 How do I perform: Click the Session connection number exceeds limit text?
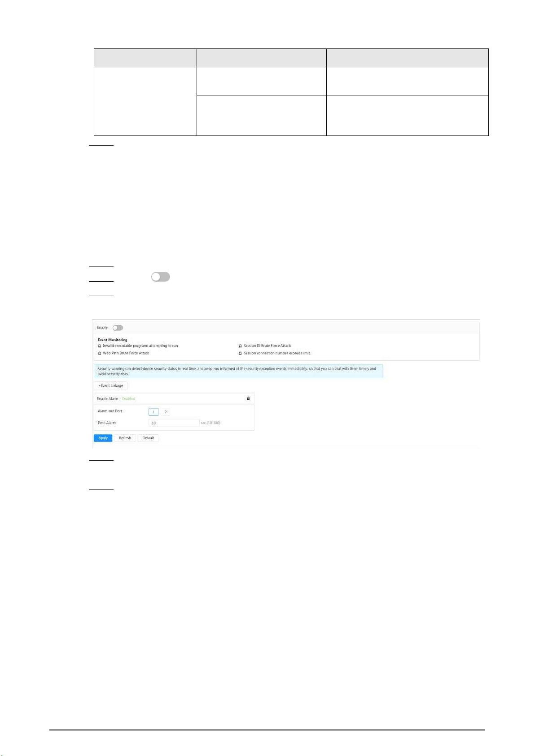tap(277, 354)
